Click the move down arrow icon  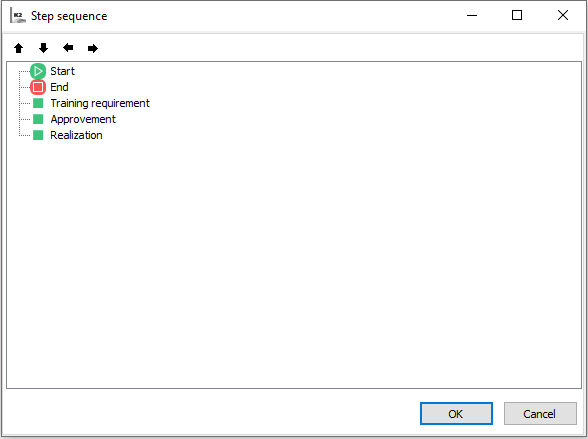pyautogui.click(x=44, y=48)
